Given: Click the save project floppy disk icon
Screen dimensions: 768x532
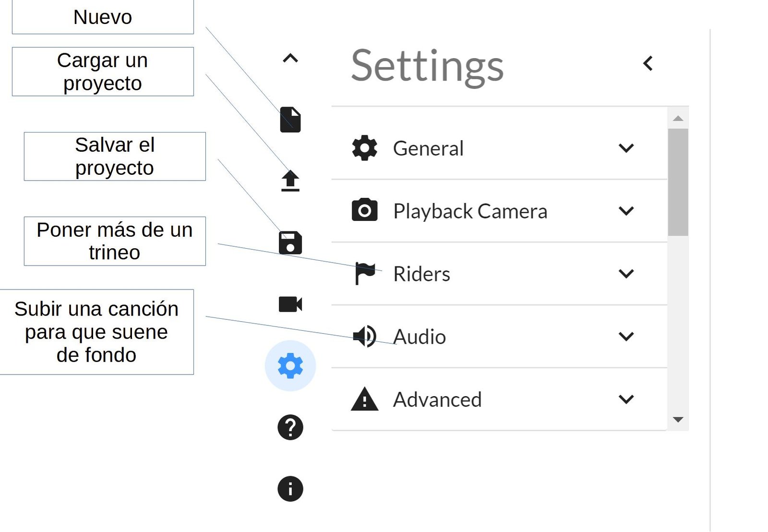Looking at the screenshot, I should (x=290, y=242).
